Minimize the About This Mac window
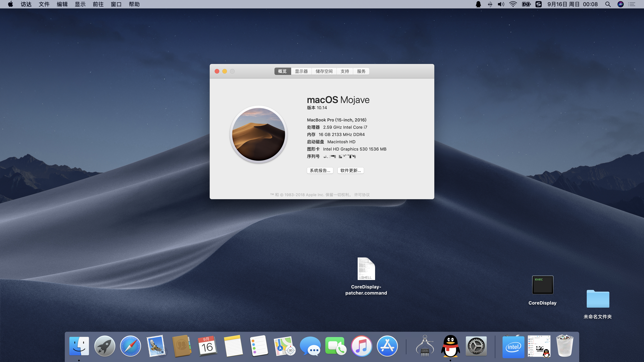 [224, 71]
